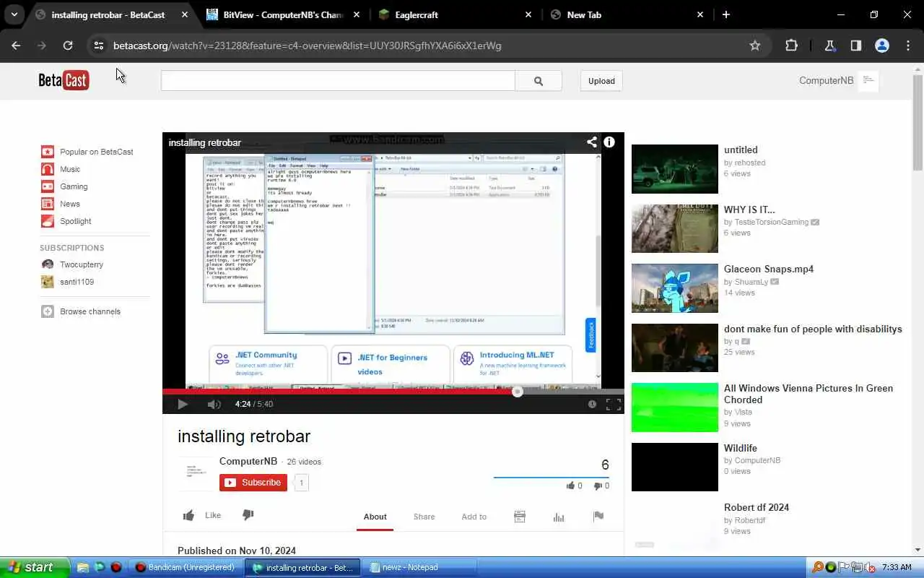The width and height of the screenshot is (924, 578).
Task: Open the video statistics bar chart icon
Action: coord(559,517)
